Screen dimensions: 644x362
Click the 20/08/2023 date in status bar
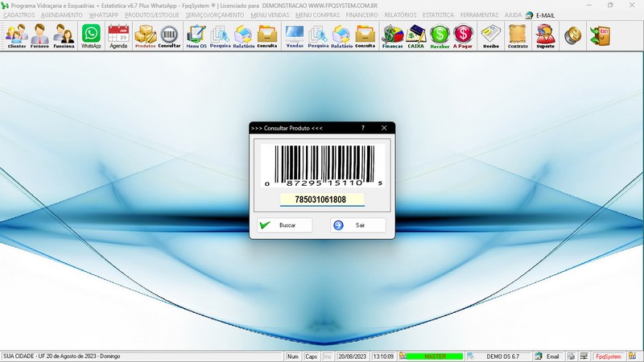353,356
